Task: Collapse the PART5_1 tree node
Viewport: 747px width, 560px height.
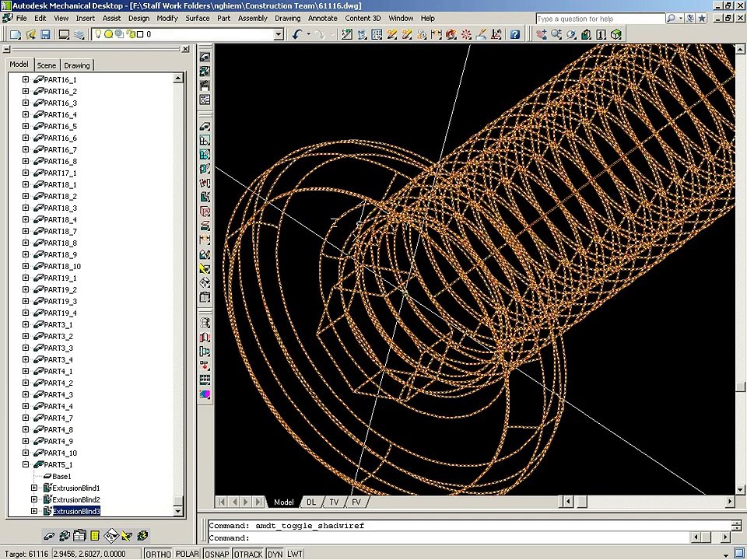Action: point(26,464)
